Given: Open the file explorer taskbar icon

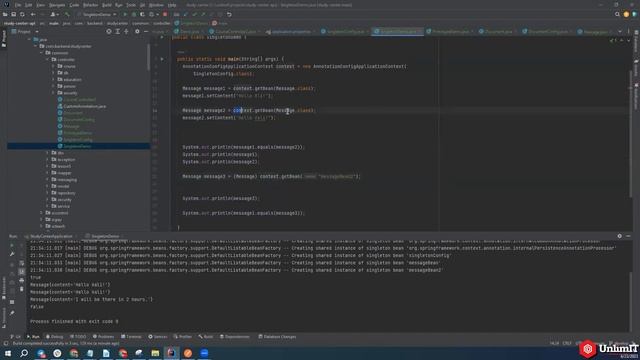Looking at the screenshot, I should coord(155,353).
